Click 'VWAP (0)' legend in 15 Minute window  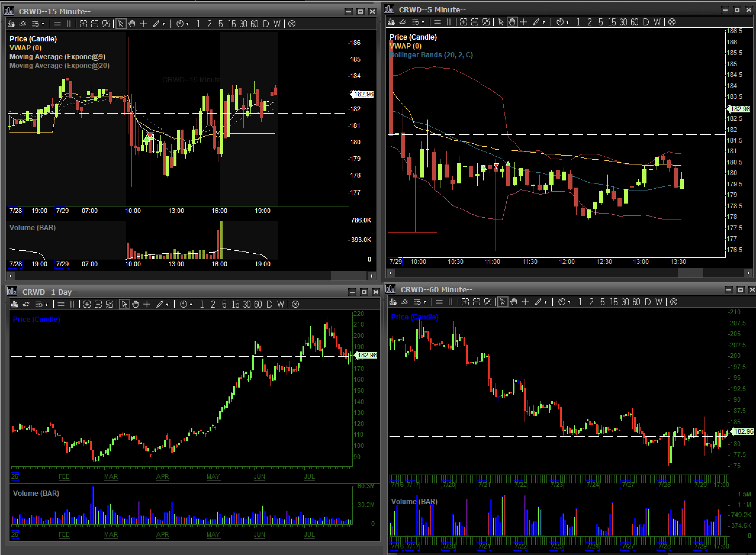25,48
